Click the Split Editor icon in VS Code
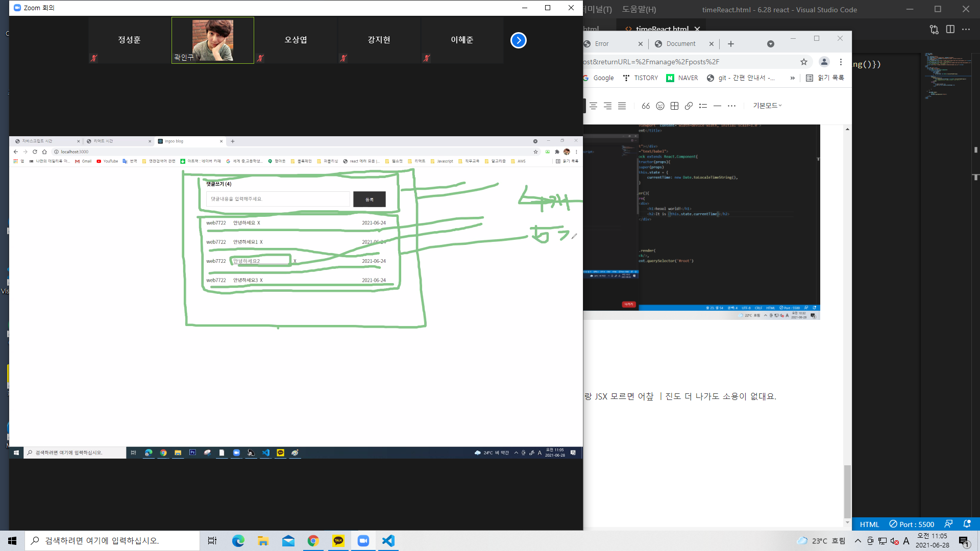The height and width of the screenshot is (551, 980). 950,29
